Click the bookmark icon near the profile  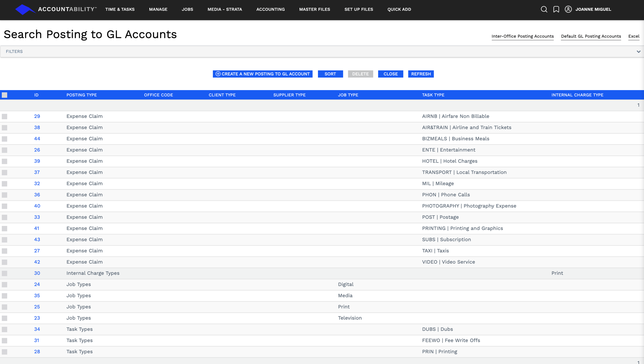(556, 9)
